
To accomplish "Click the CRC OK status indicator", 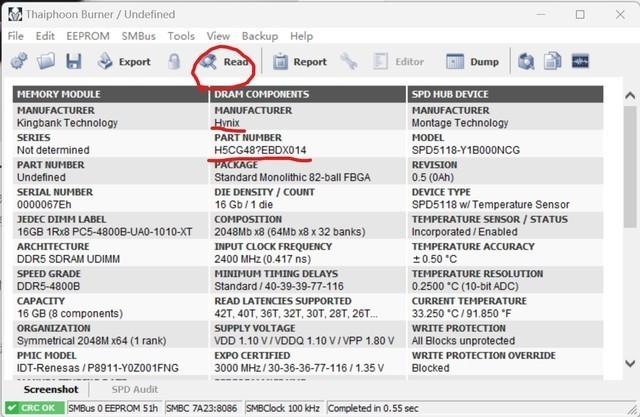I will pos(34,408).
